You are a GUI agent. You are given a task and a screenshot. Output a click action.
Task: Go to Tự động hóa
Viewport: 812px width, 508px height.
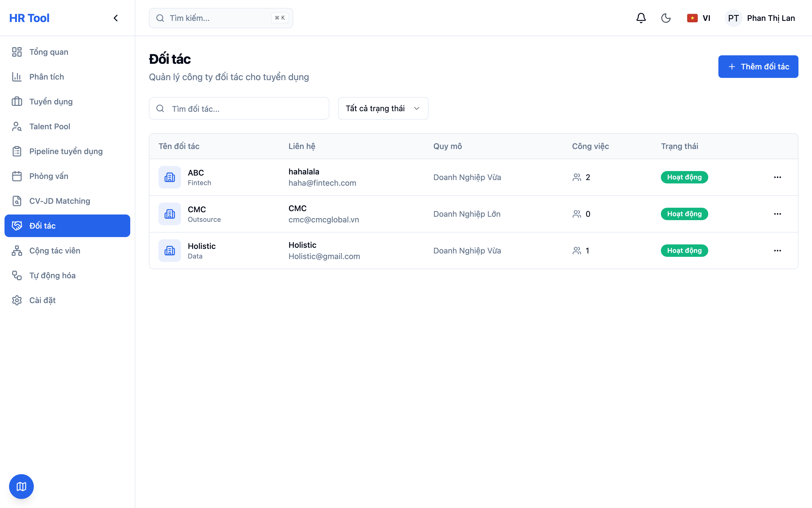(x=67, y=275)
